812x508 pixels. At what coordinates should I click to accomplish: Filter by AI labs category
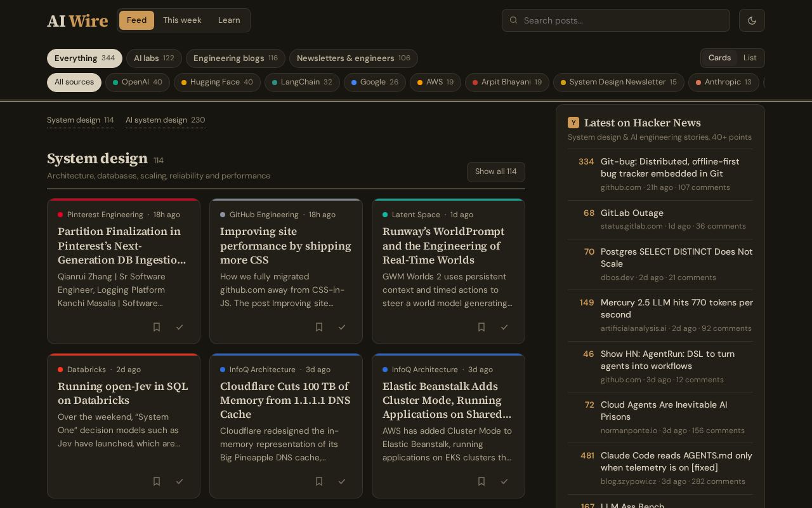pyautogui.click(x=154, y=58)
